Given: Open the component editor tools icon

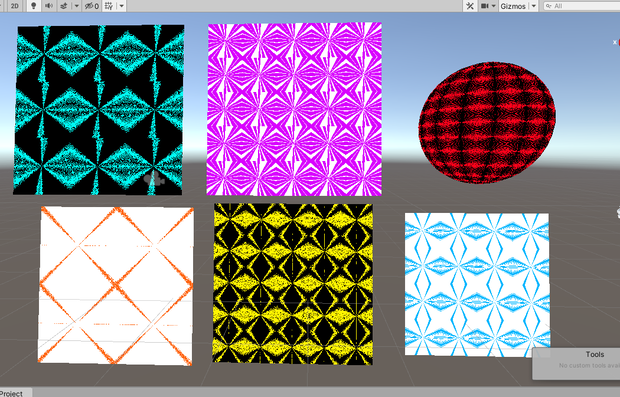Looking at the screenshot, I should 470,6.
